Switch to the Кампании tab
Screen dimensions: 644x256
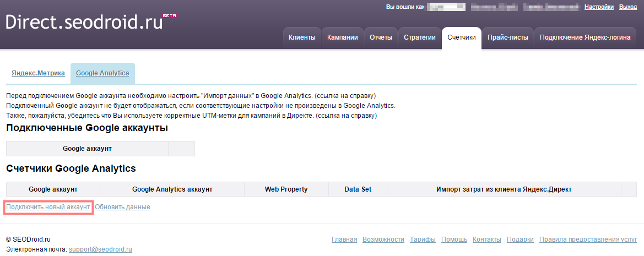343,37
